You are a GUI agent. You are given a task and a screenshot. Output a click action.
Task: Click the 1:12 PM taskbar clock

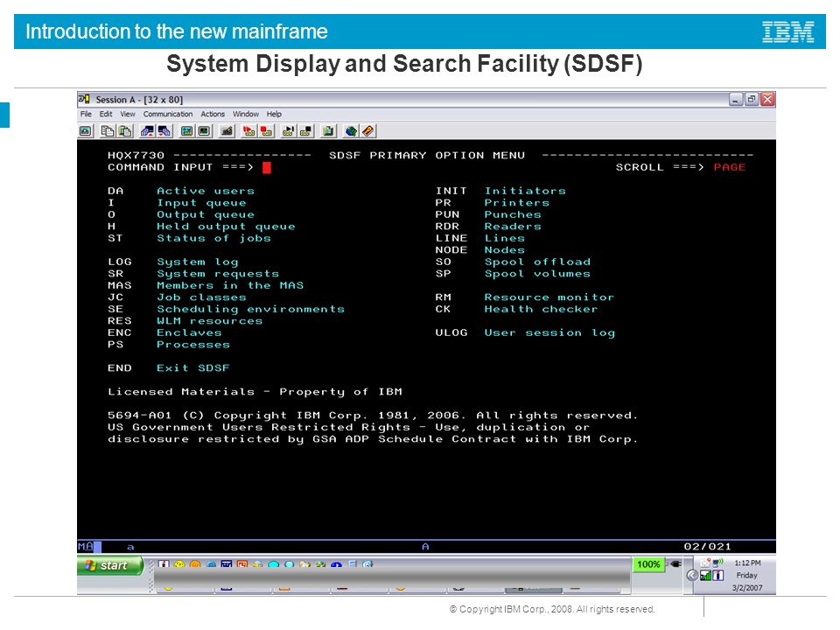pyautogui.click(x=747, y=563)
